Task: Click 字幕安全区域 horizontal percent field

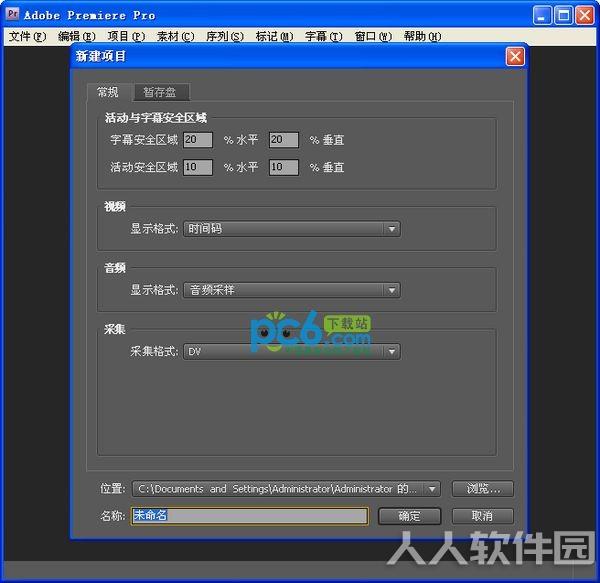Action: click(198, 140)
